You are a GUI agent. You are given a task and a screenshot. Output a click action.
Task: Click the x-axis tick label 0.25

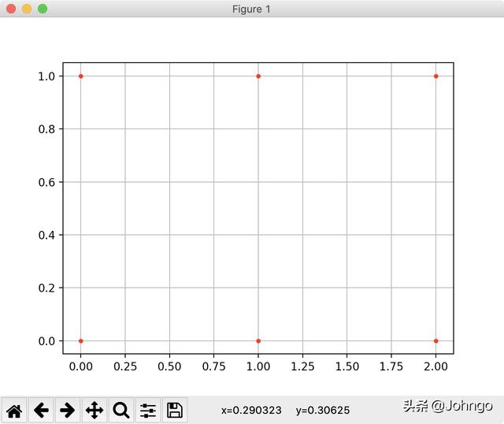click(x=125, y=366)
